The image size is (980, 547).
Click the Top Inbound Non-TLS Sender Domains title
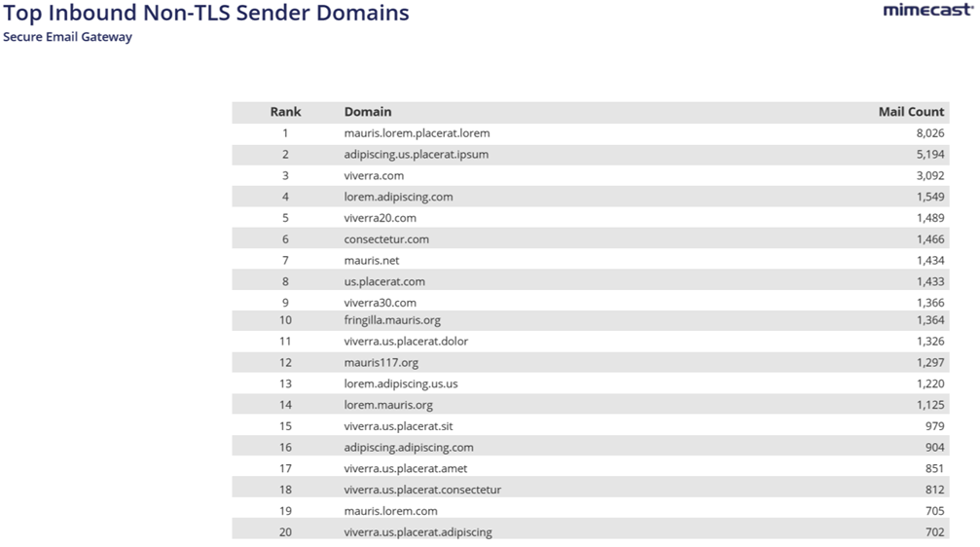pyautogui.click(x=206, y=13)
